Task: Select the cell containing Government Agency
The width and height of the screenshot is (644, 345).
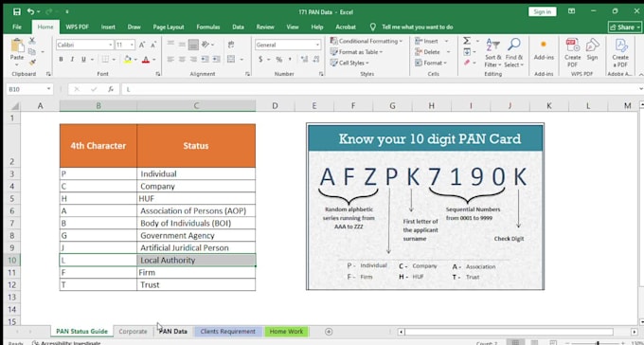Action: 196,236
